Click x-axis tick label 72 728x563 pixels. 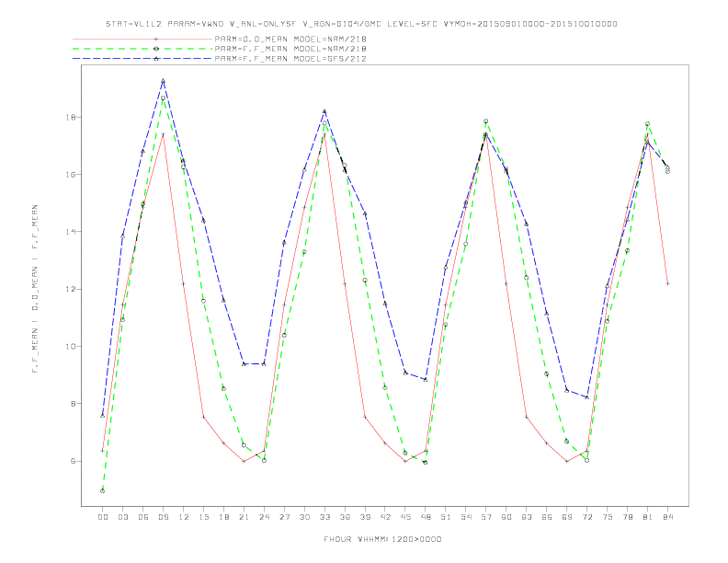(587, 517)
